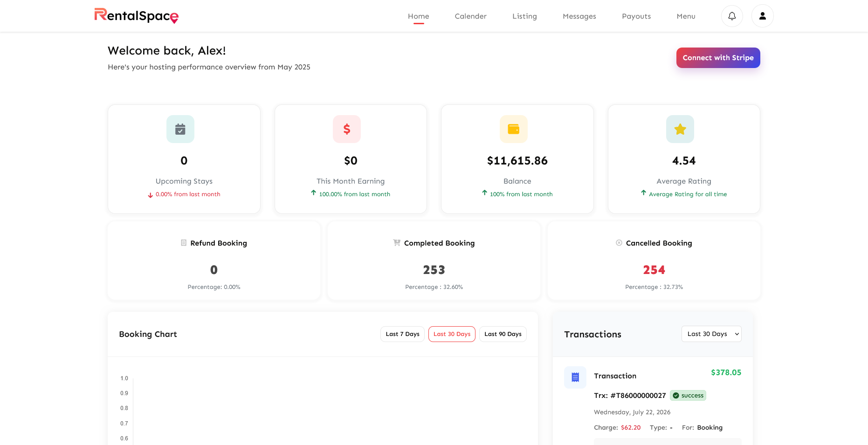
Task: Click the Balance wallet icon
Action: point(514,129)
